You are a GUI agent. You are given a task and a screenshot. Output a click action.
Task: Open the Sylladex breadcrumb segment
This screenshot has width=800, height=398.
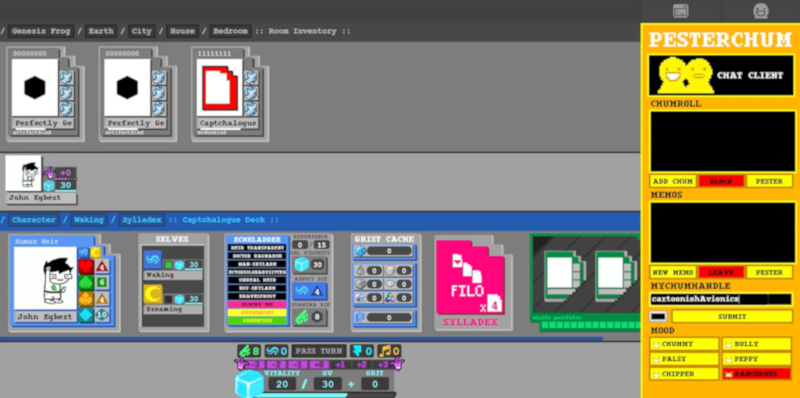[x=141, y=220]
